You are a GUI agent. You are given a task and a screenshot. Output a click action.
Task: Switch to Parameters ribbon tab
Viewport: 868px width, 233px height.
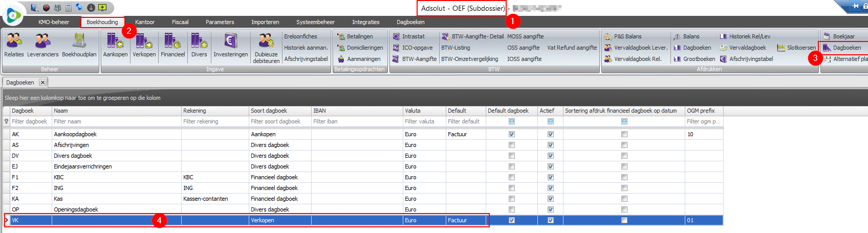(x=220, y=22)
